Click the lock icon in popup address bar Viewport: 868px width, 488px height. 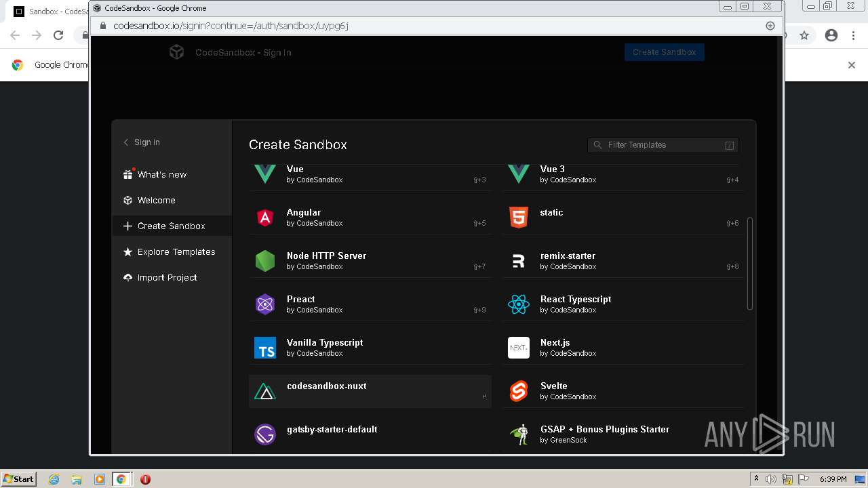click(x=103, y=26)
